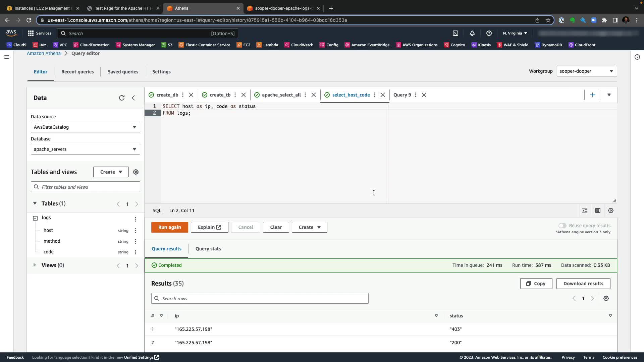
Task: Open Create dropdown beside Clear
Action: click(309, 227)
